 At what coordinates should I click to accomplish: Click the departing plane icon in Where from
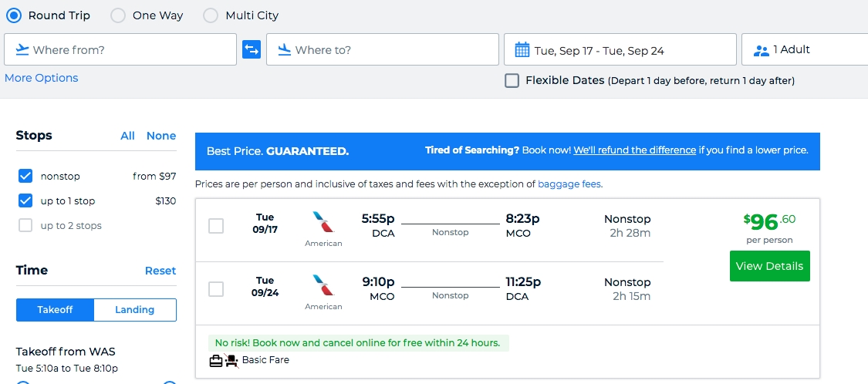[22, 50]
